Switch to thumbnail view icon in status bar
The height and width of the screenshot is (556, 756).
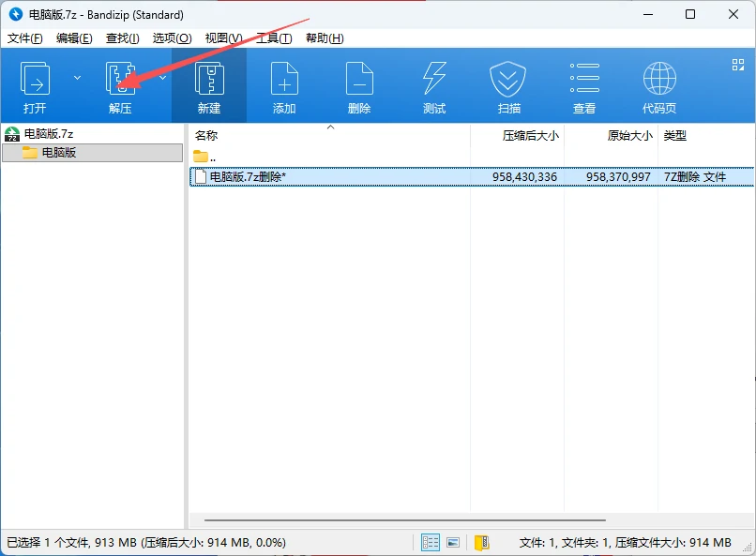coord(453,543)
